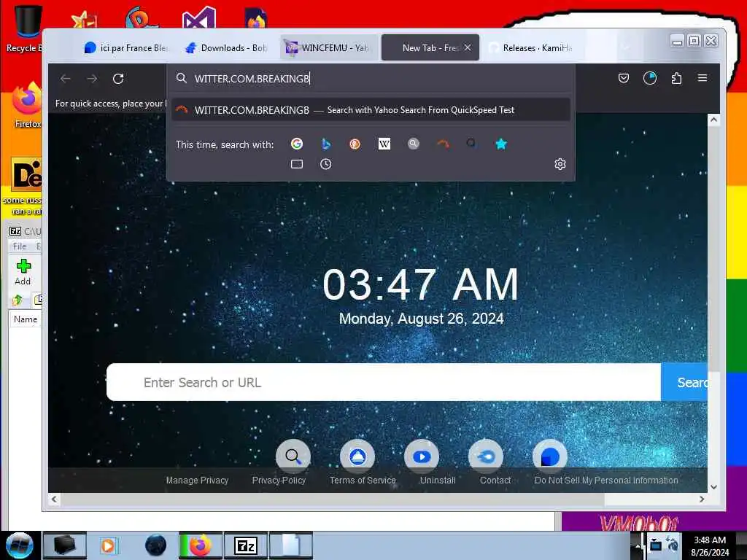Go back with the left arrow button
Image resolution: width=747 pixels, height=560 pixels.
tap(65, 79)
